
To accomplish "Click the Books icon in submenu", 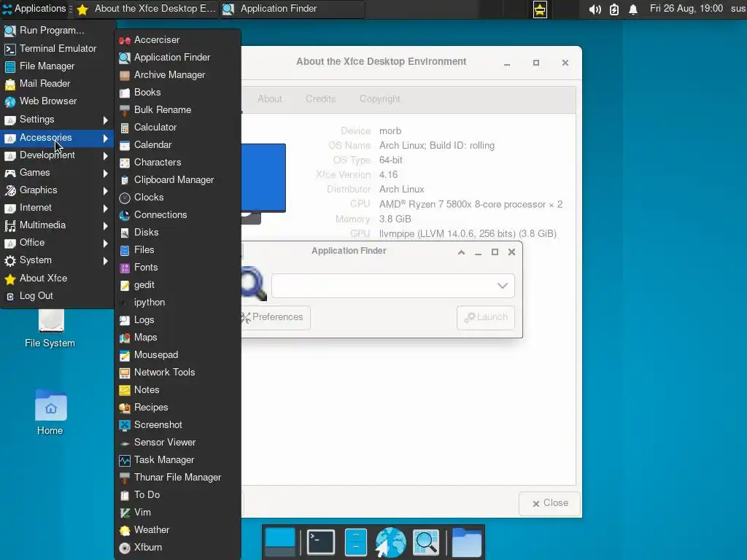I will click(124, 93).
